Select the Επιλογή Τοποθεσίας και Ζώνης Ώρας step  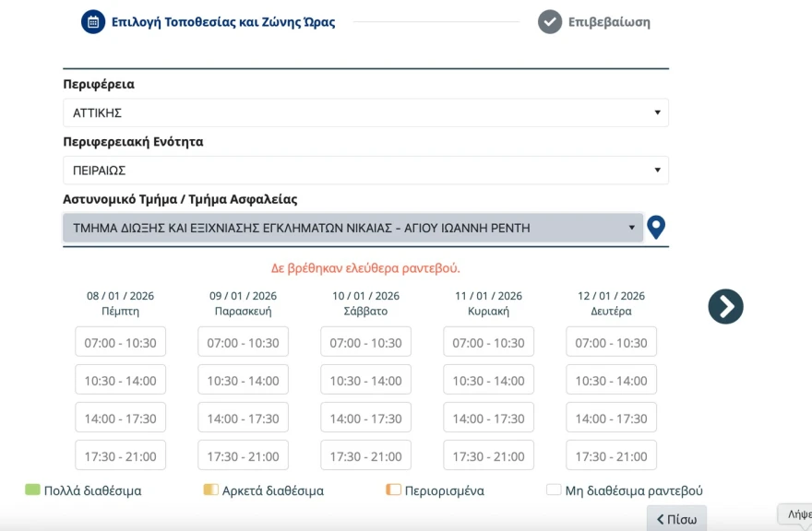coord(223,22)
